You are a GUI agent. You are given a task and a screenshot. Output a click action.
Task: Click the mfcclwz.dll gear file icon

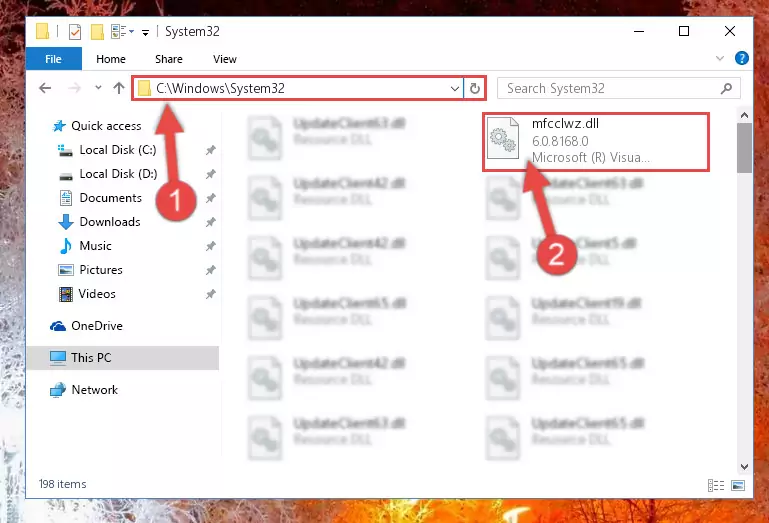tap(503, 138)
